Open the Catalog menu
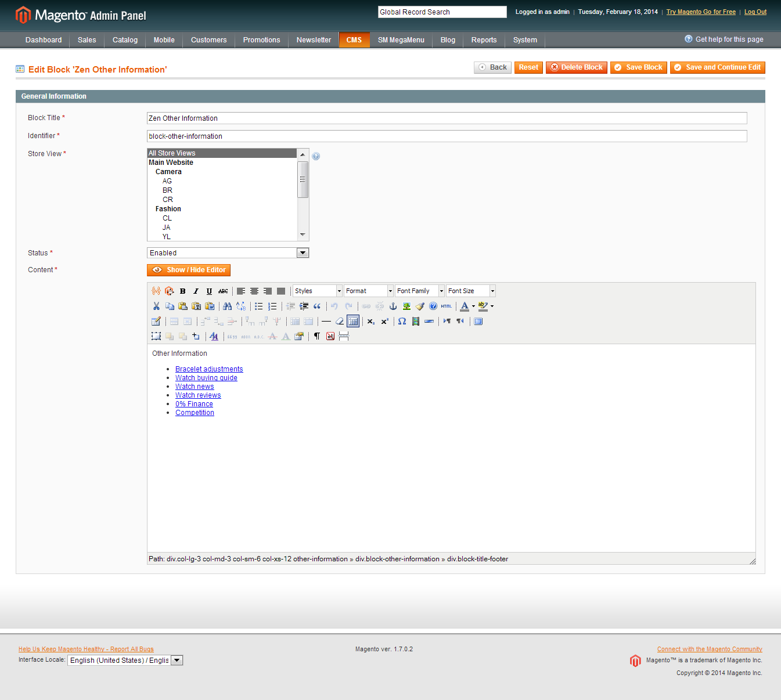 point(125,40)
